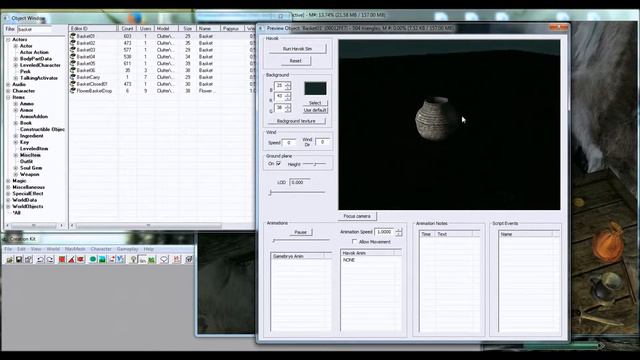Expand the Miscellaneous tree node

(x=8, y=187)
